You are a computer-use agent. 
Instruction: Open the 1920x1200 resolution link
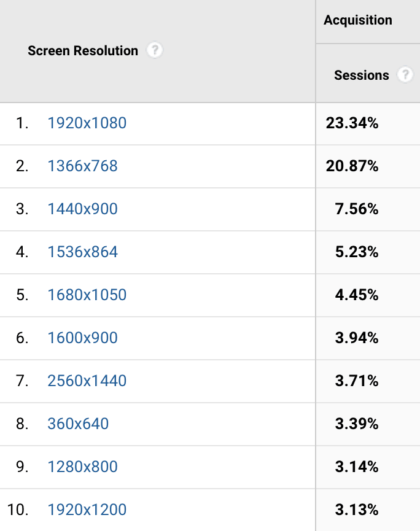point(87,510)
